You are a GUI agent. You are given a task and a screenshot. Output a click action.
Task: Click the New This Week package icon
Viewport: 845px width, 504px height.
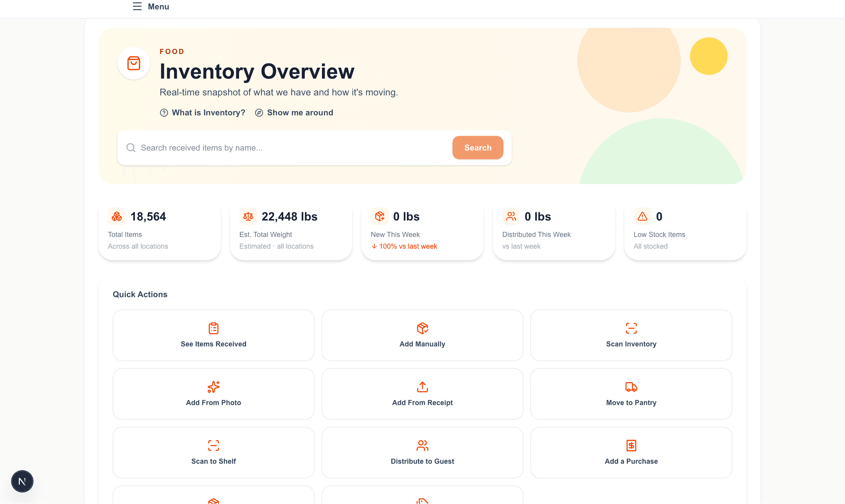click(379, 216)
